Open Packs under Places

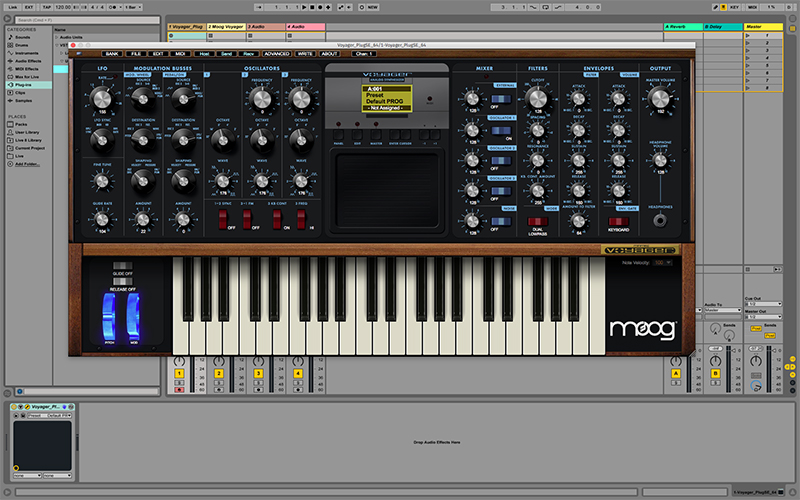pyautogui.click(x=21, y=124)
